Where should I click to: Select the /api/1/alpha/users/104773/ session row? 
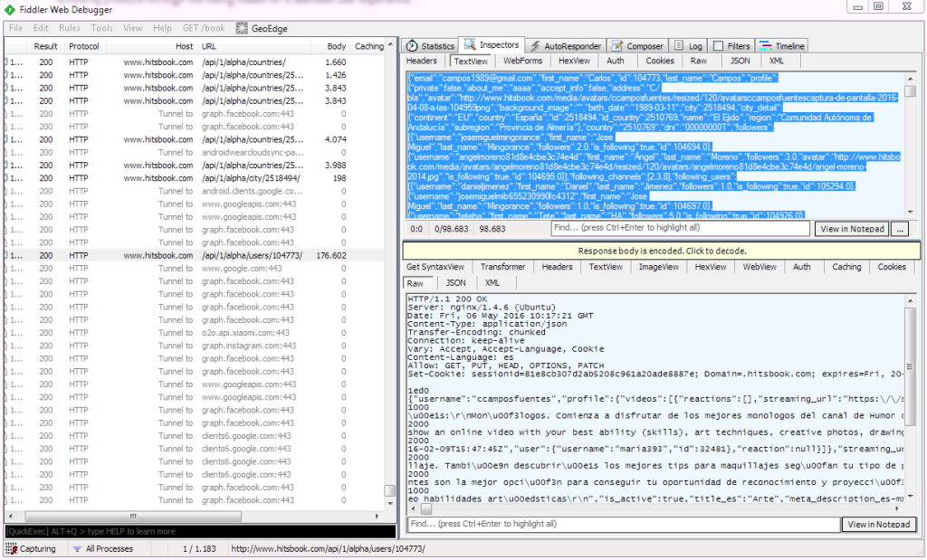(196, 256)
